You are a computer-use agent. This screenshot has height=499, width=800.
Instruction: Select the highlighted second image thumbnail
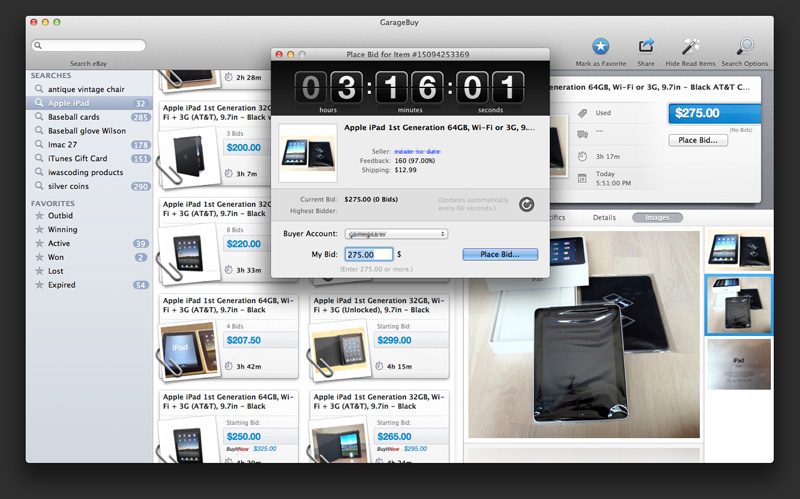[738, 305]
